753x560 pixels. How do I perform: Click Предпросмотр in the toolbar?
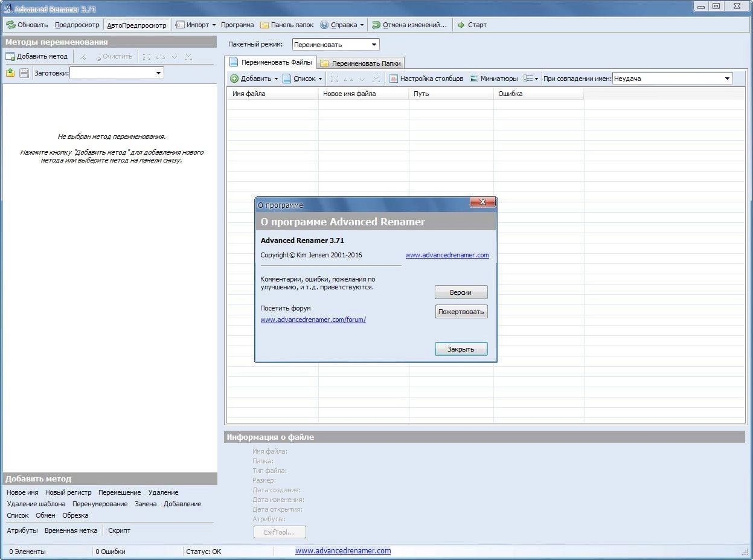point(77,25)
